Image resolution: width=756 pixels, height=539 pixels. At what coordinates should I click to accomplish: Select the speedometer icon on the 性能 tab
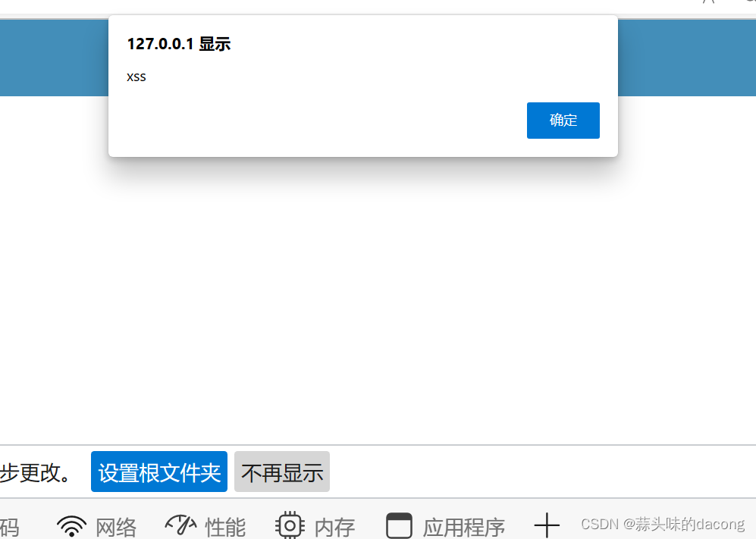coord(180,524)
